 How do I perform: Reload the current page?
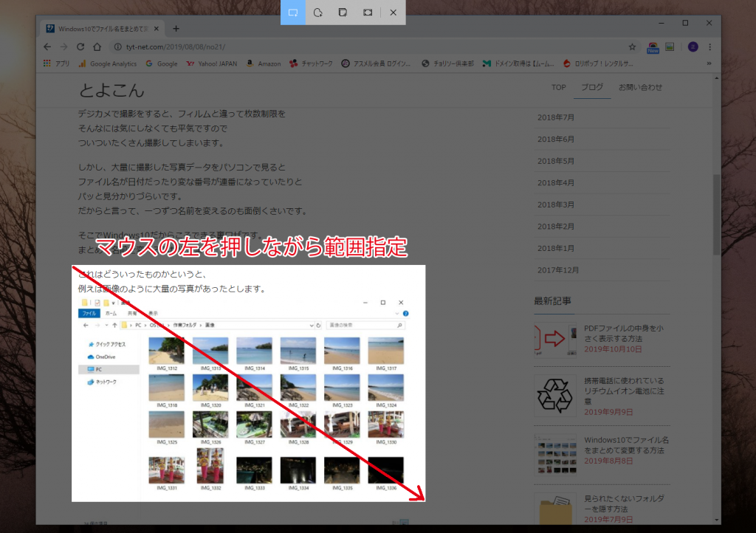tap(80, 47)
